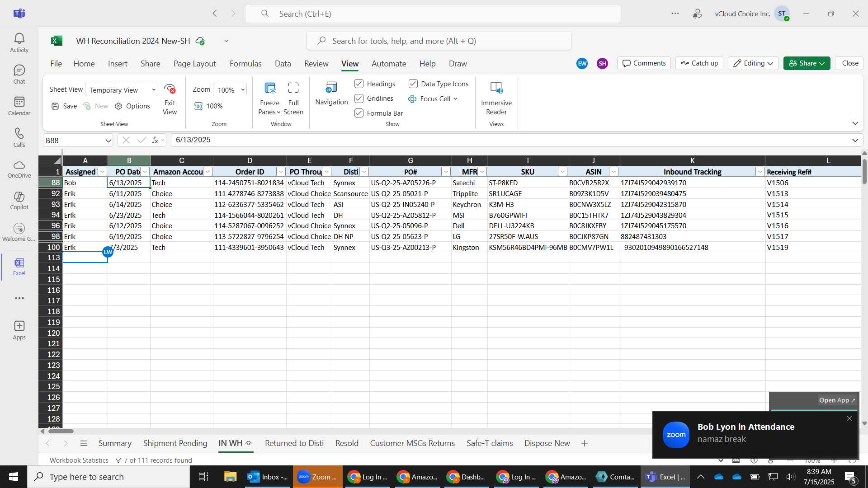Open the all sheets list icon
The width and height of the screenshot is (868, 488).
[x=84, y=443]
